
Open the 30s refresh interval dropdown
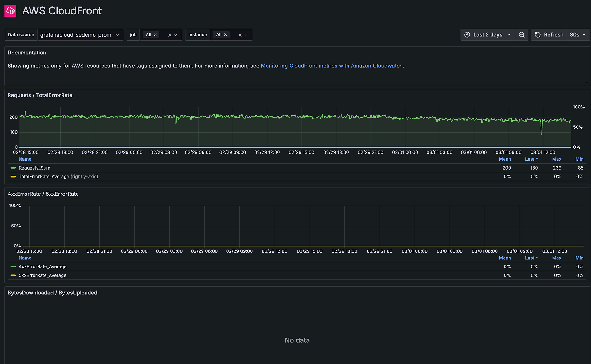pos(577,34)
